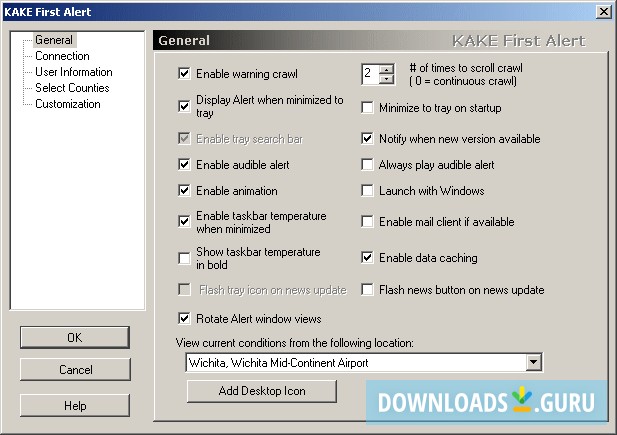Open Help from the dialog
Image resolution: width=617 pixels, height=435 pixels.
(75, 405)
